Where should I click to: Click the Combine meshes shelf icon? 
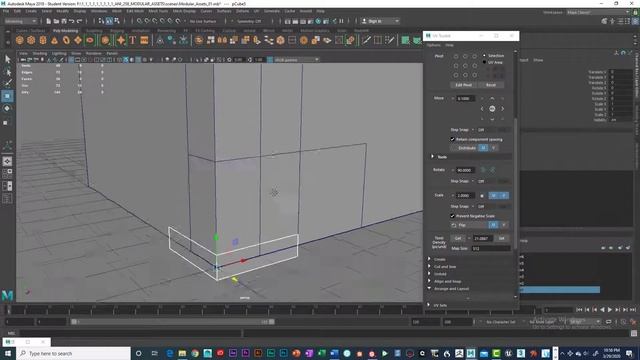tap(199, 40)
